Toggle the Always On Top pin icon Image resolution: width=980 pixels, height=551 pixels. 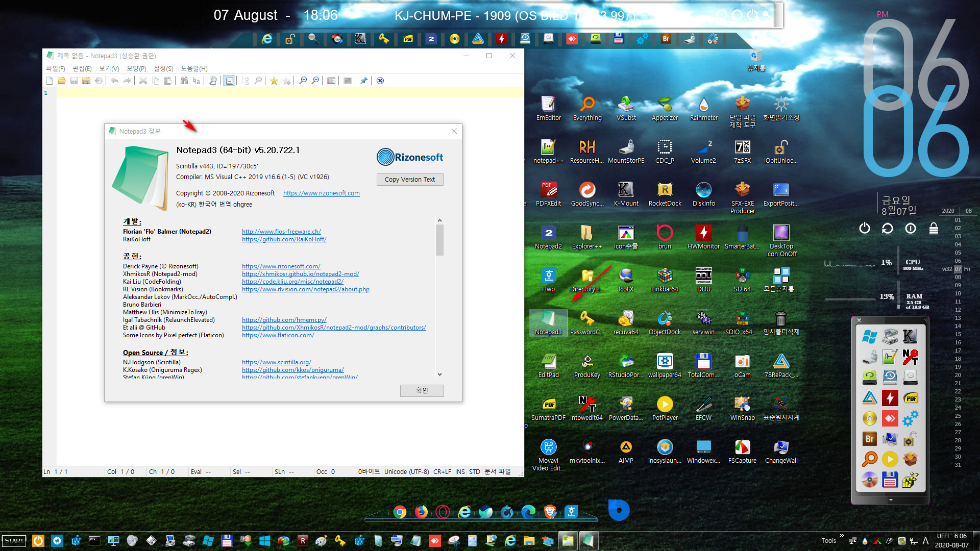tap(363, 81)
